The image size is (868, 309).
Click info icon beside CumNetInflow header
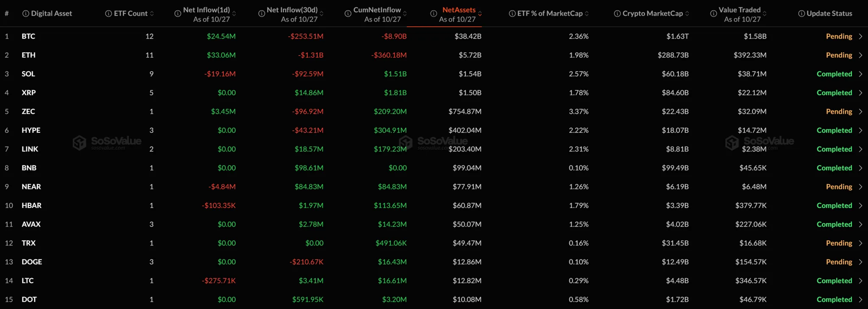(348, 14)
